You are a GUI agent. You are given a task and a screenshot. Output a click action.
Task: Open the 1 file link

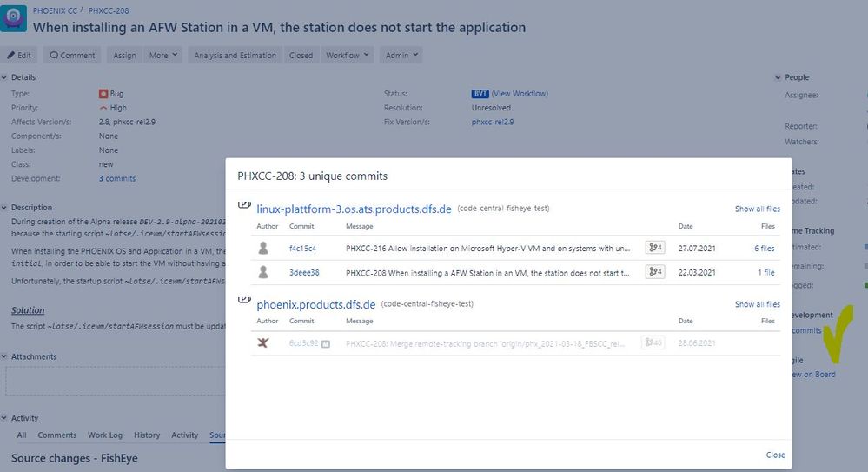[766, 273]
